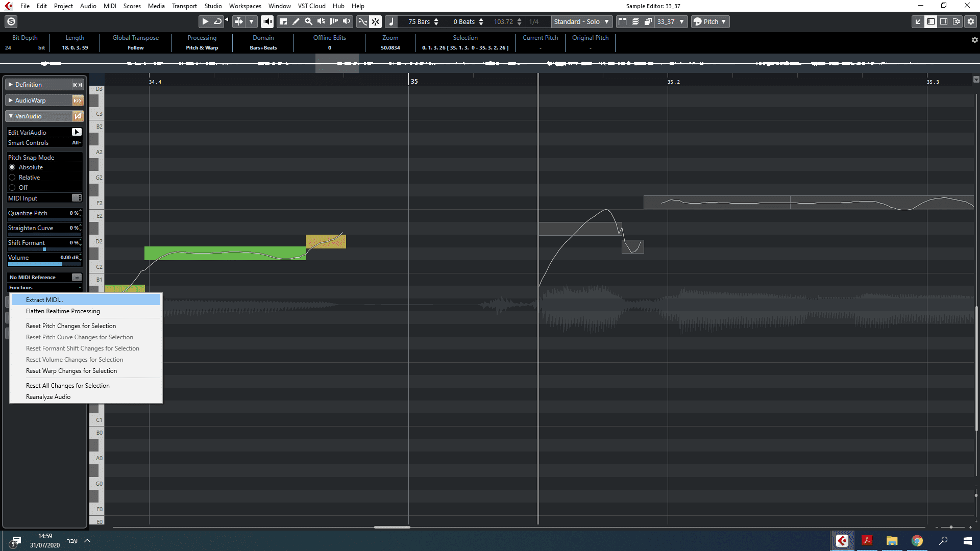
Task: Open Google Chrome from the taskbar
Action: pyautogui.click(x=917, y=541)
